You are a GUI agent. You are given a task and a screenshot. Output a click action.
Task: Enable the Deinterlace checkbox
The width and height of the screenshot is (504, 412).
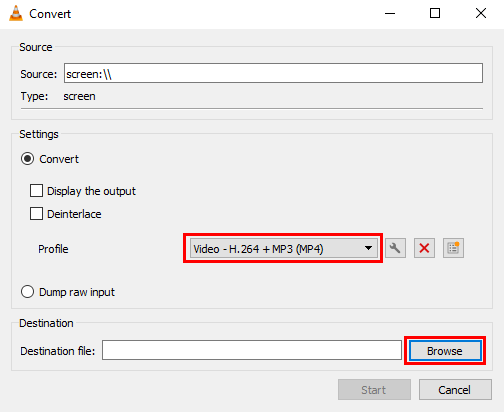[36, 214]
